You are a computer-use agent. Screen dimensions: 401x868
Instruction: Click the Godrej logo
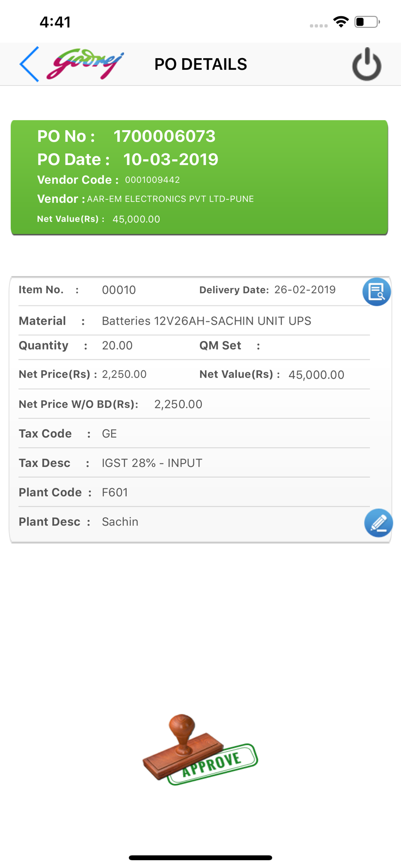click(85, 64)
